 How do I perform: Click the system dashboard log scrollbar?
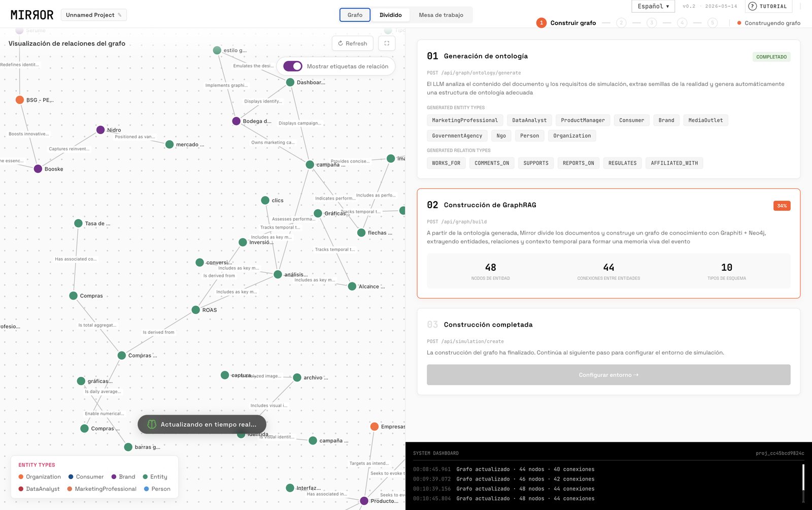(803, 477)
